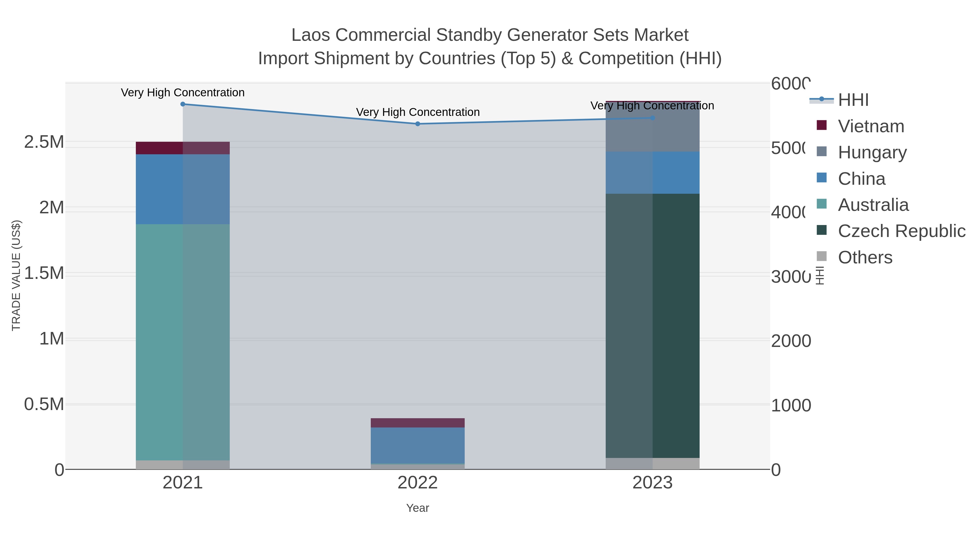Click the 1000 HHI axis tick label
This screenshot has width=980, height=551.
(x=791, y=406)
